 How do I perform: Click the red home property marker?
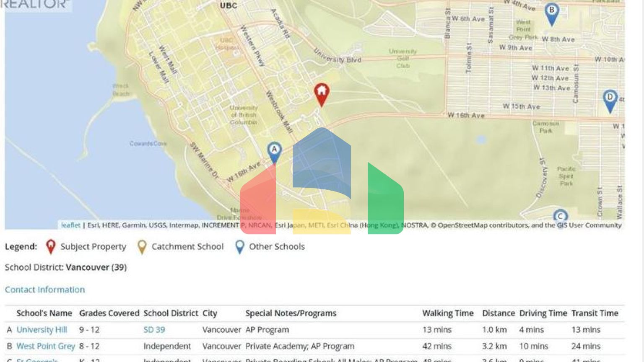(x=322, y=93)
